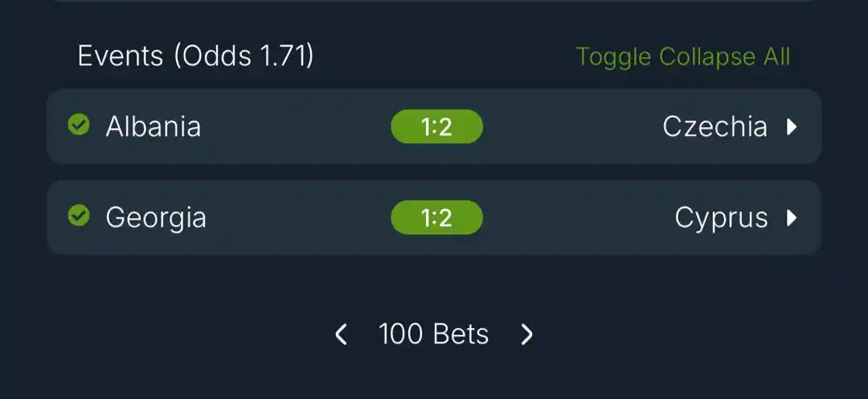Screen dimensions: 868x399
Task: Select the Georgia team name
Action: (x=156, y=218)
